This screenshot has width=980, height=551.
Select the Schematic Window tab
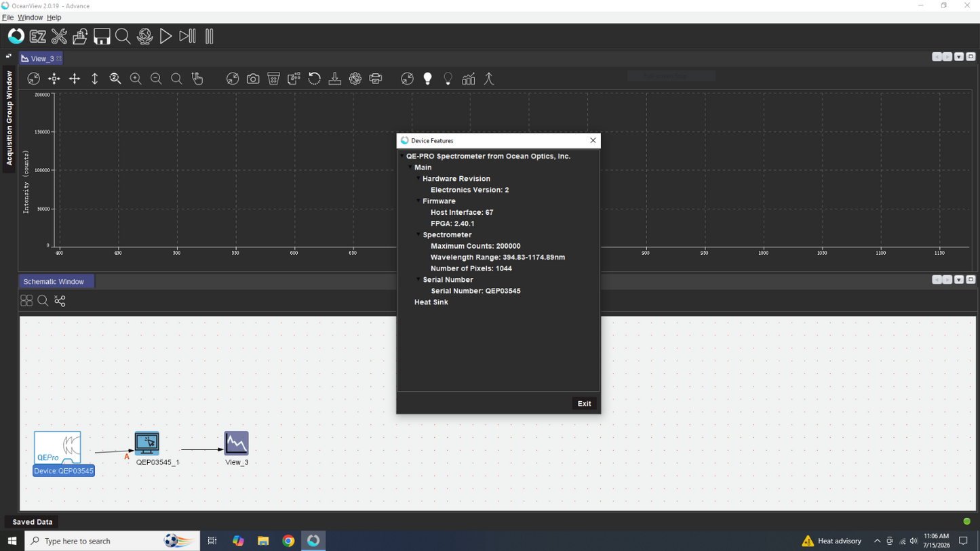pyautogui.click(x=54, y=282)
